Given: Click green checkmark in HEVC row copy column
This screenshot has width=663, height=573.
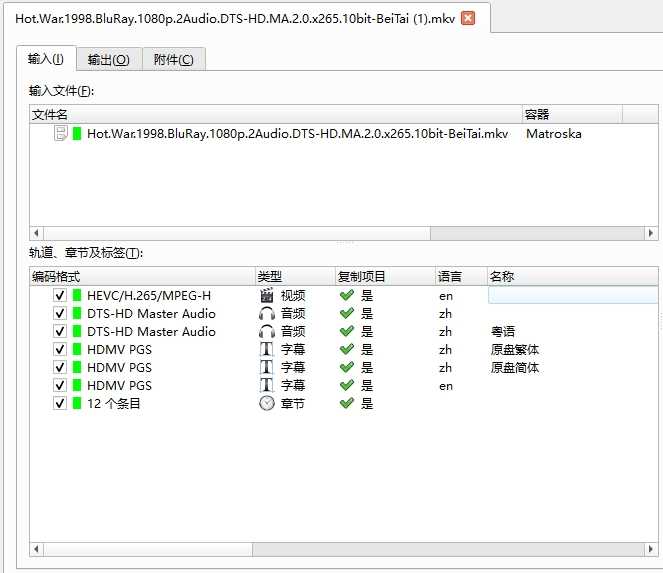Looking at the screenshot, I should [x=347, y=296].
